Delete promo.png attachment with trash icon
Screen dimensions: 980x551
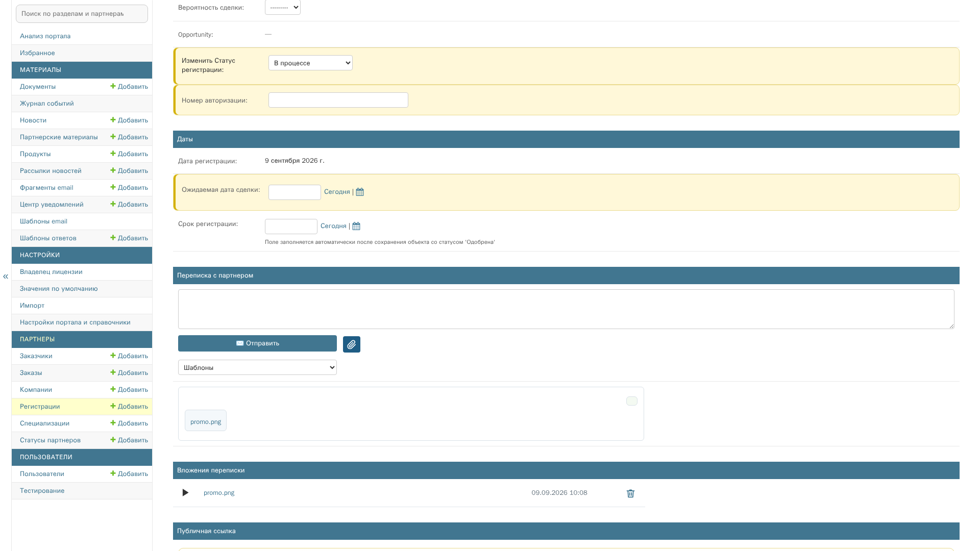630,493
